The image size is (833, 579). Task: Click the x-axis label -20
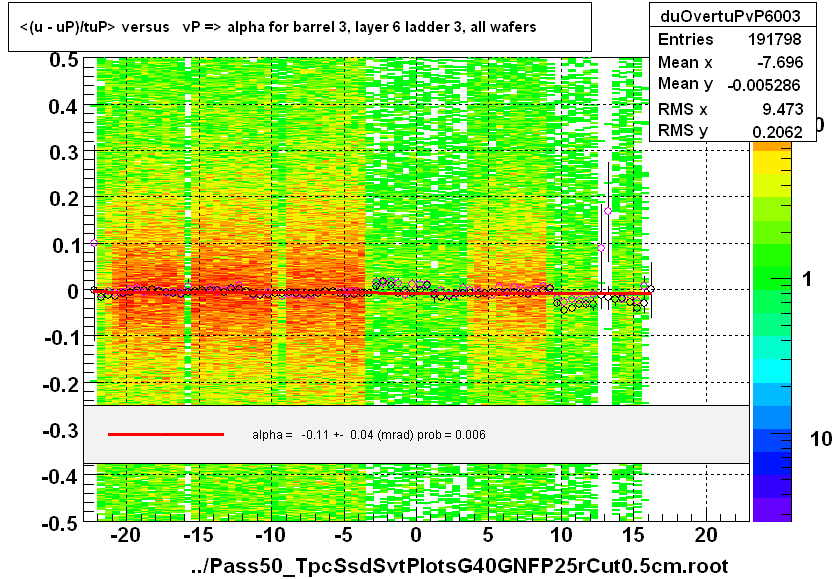point(125,535)
